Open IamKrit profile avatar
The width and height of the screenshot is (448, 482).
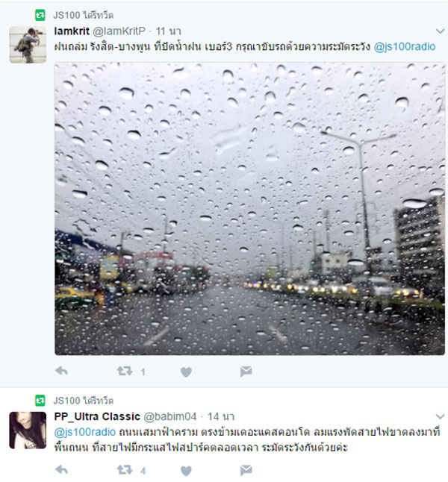28,45
